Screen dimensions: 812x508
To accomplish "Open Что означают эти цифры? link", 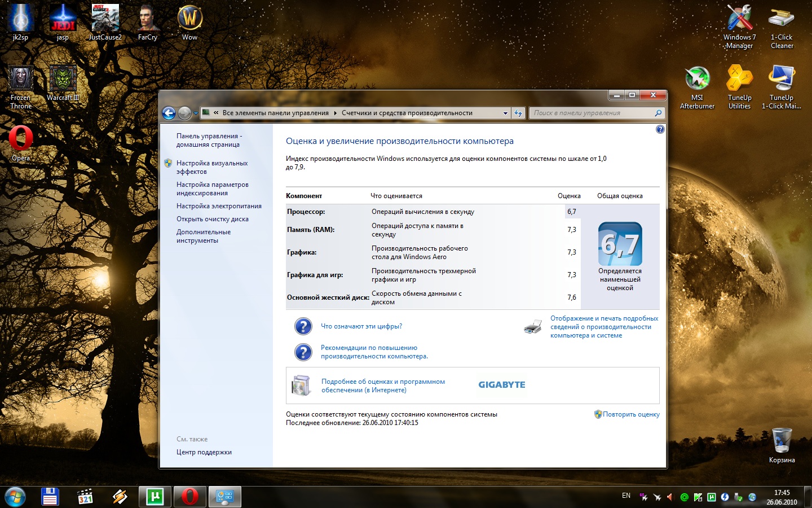I will (x=361, y=326).
